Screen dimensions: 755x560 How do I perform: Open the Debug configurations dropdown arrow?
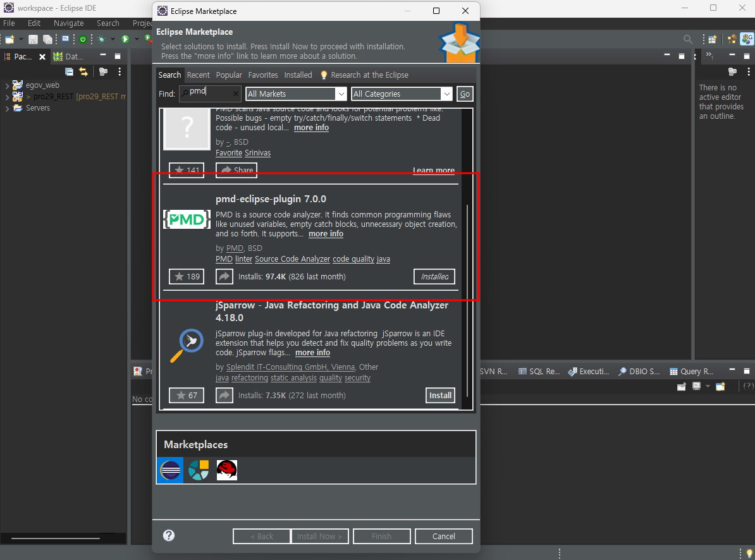coord(113,39)
